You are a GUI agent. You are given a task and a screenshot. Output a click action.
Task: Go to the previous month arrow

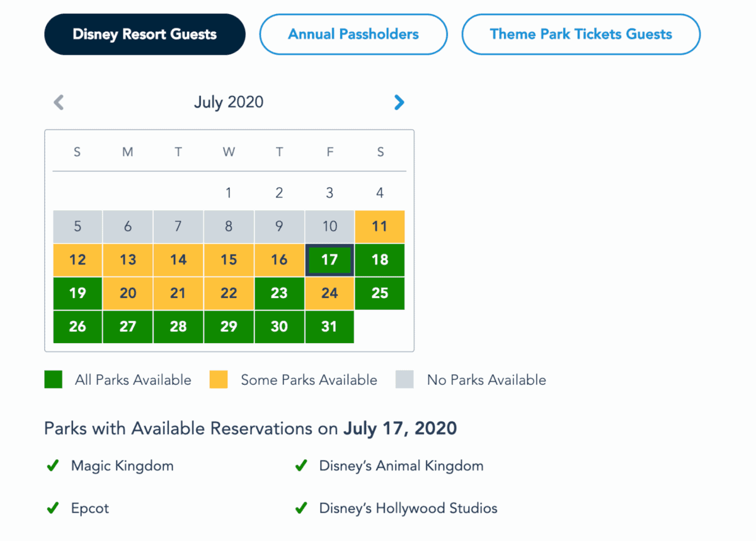tap(59, 102)
